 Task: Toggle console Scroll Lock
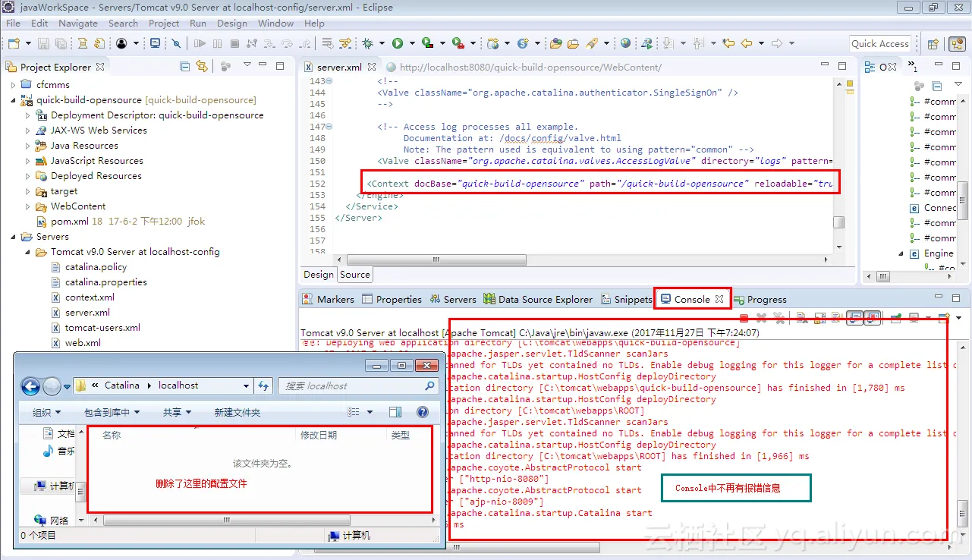[819, 318]
